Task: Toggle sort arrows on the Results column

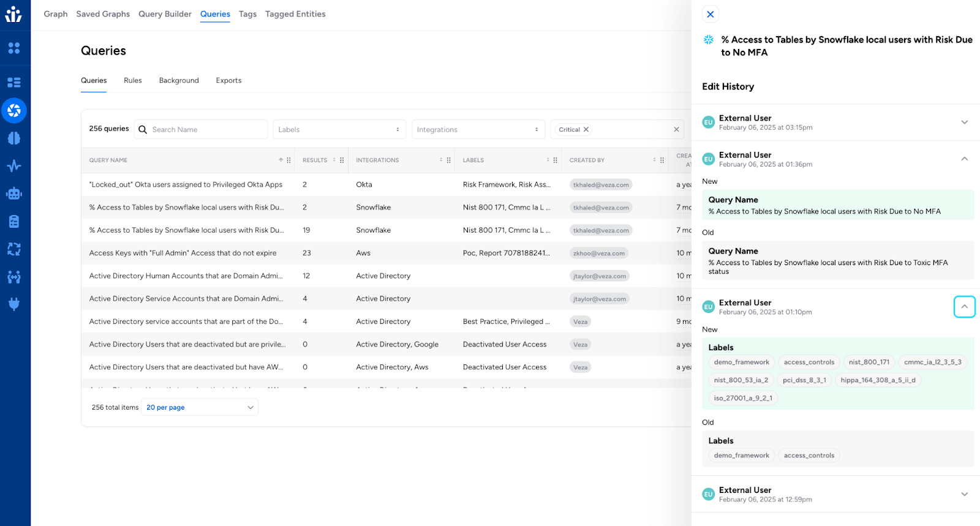Action: point(334,160)
